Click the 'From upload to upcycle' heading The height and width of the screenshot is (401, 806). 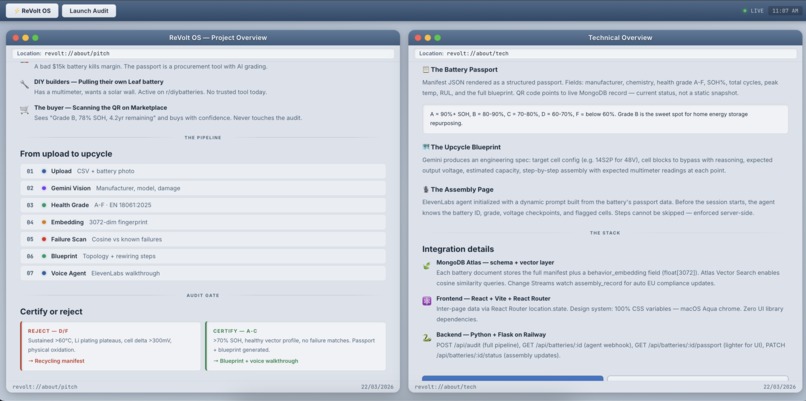click(66, 154)
